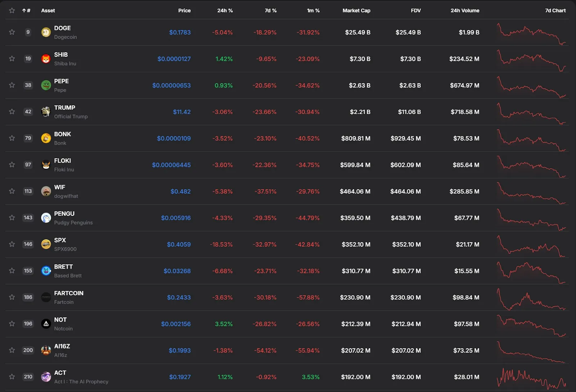Viewport: 576px width, 392px height.
Task: Click the Pudgy Penguins coin icon
Action: [46, 218]
